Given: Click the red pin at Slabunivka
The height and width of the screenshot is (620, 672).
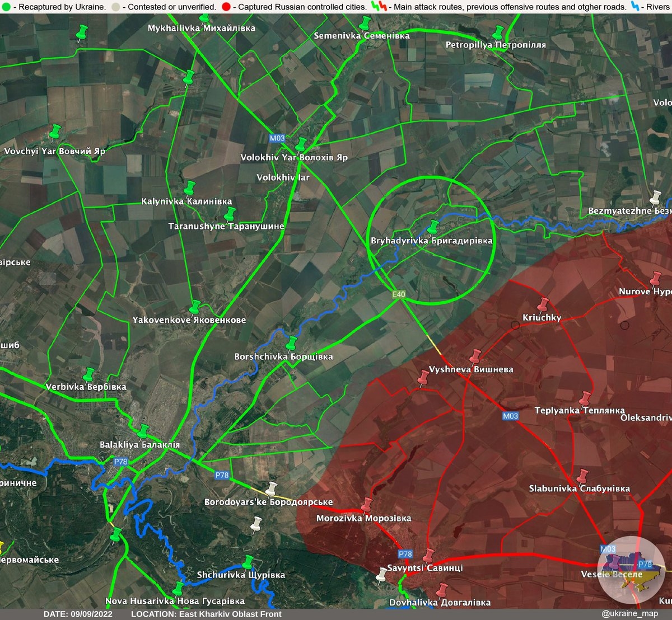Looking at the screenshot, I should coord(582,476).
